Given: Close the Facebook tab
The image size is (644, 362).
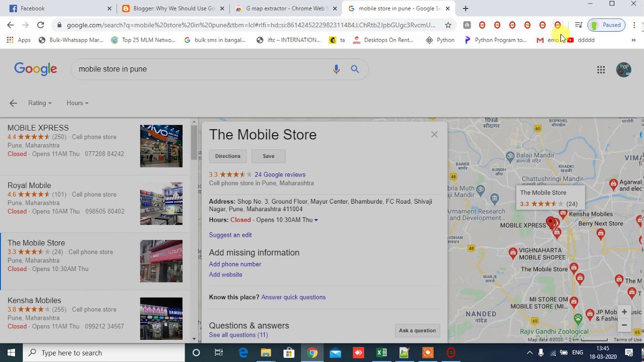Looking at the screenshot, I should click(109, 9).
